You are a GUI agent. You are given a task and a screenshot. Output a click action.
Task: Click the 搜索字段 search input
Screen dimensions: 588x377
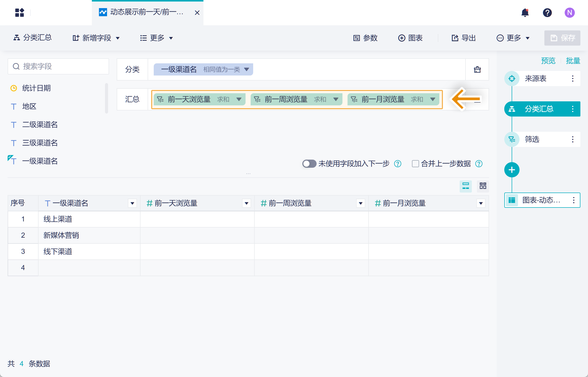(x=58, y=66)
